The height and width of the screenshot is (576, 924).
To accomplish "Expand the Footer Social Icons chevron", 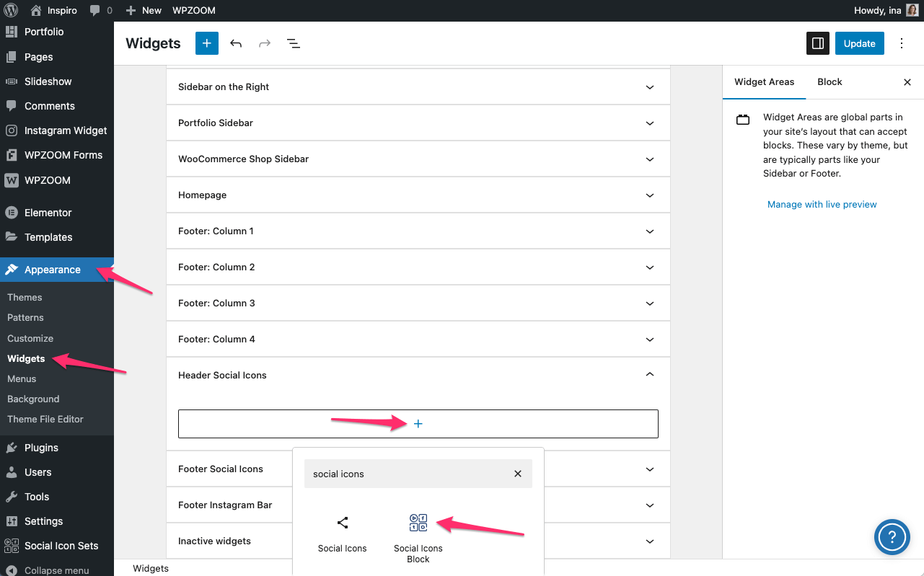I will point(650,469).
